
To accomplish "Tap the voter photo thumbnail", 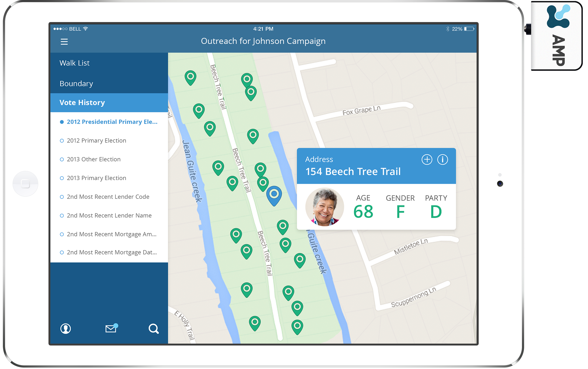I will coord(325,207).
